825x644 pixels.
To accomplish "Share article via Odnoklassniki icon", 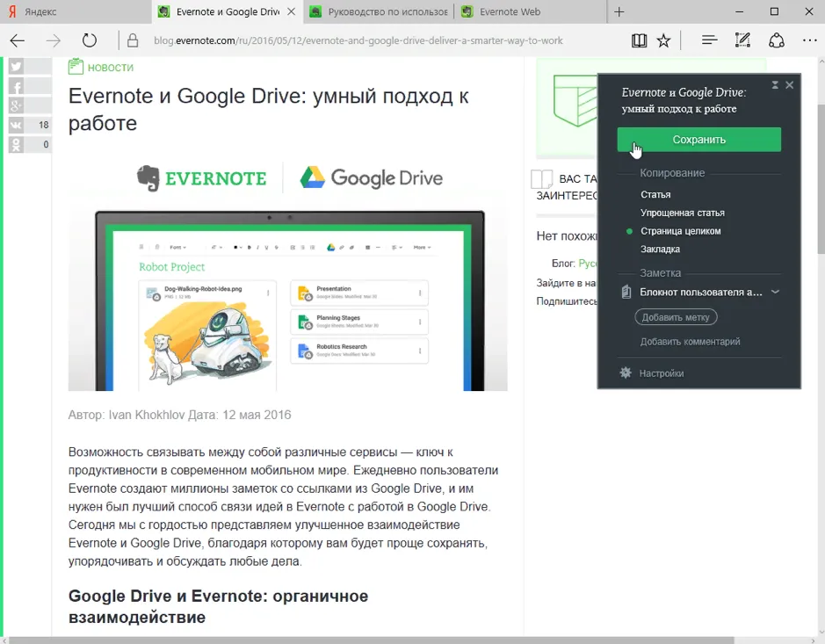I will coord(17,145).
